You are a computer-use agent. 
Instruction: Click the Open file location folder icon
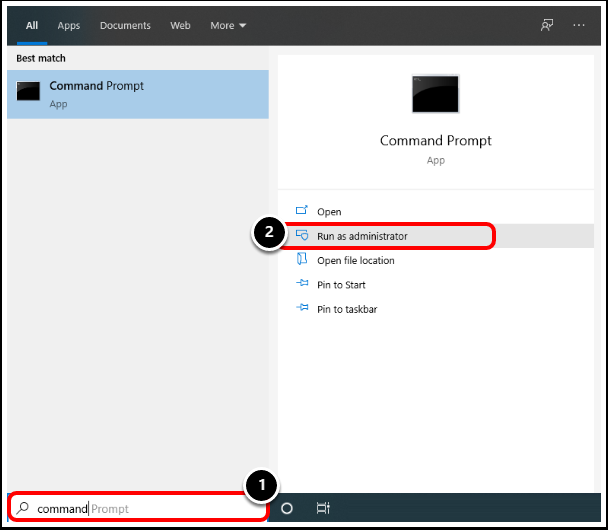(x=302, y=259)
